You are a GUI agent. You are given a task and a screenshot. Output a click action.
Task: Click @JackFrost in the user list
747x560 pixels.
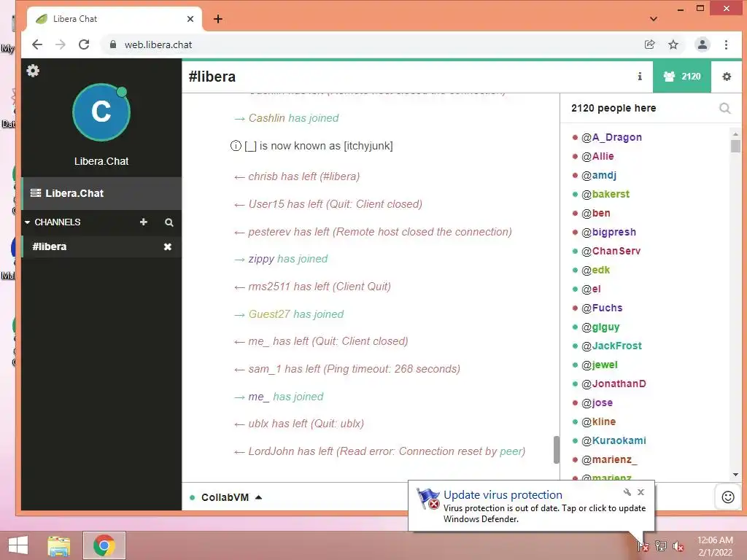(x=611, y=346)
